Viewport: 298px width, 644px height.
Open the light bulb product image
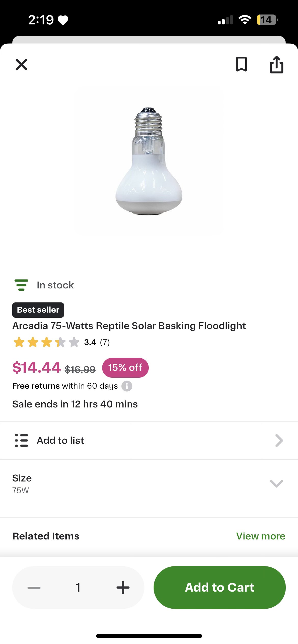pyautogui.click(x=149, y=161)
